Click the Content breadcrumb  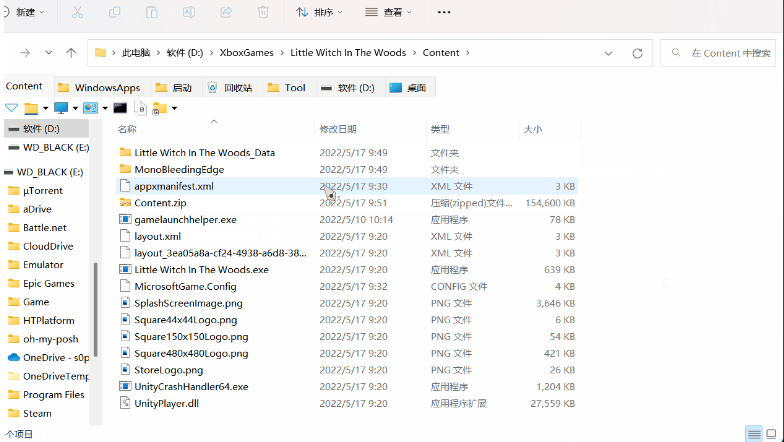point(440,52)
